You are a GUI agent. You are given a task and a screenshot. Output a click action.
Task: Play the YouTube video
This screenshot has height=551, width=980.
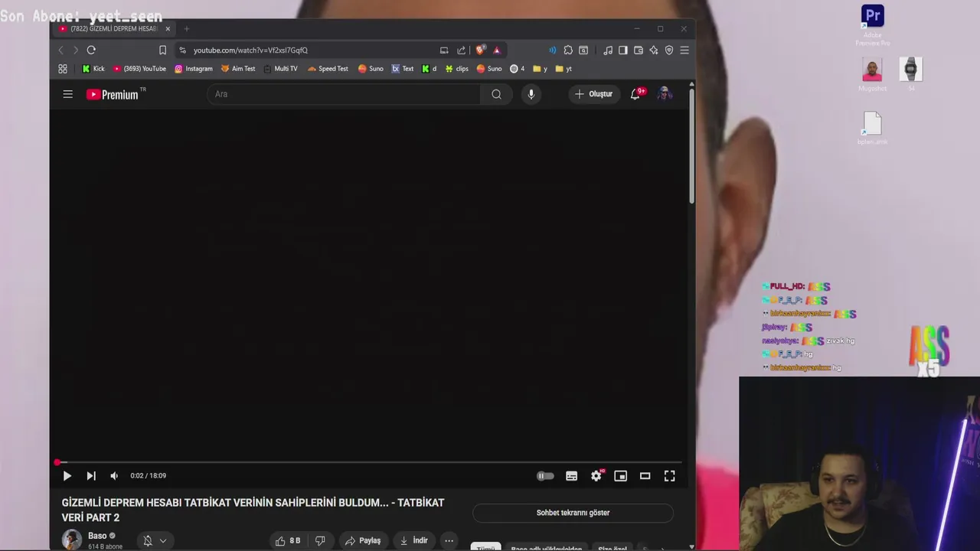67,476
